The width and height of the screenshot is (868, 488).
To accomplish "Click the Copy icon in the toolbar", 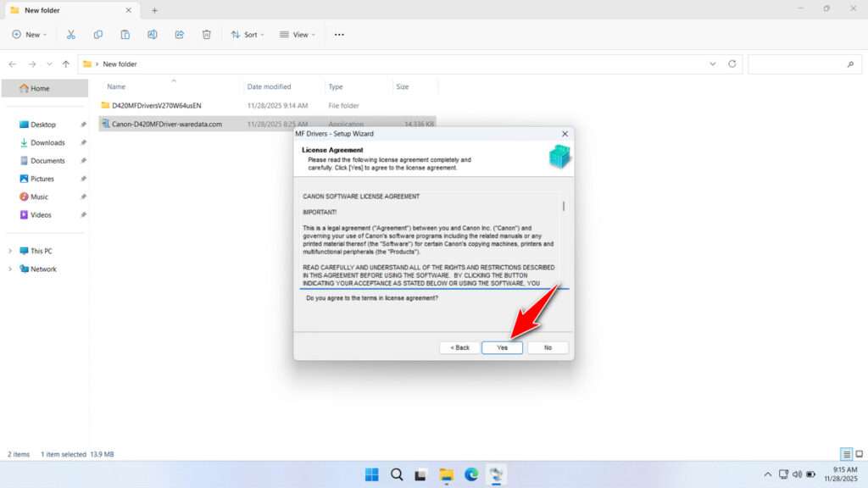I will point(98,34).
